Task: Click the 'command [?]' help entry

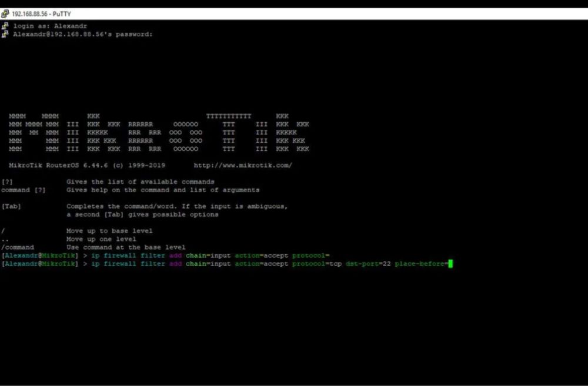Action: [24, 190]
